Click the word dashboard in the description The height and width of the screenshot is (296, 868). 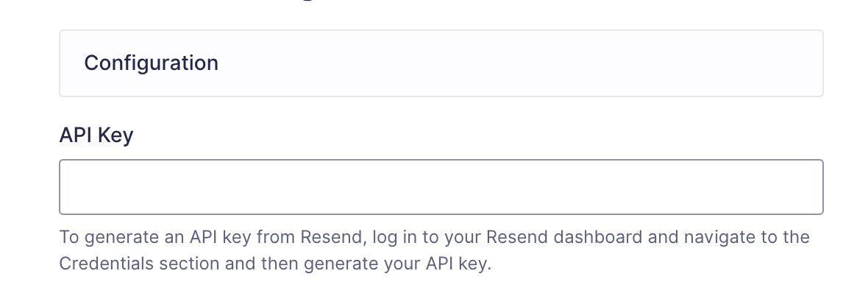pos(598,237)
